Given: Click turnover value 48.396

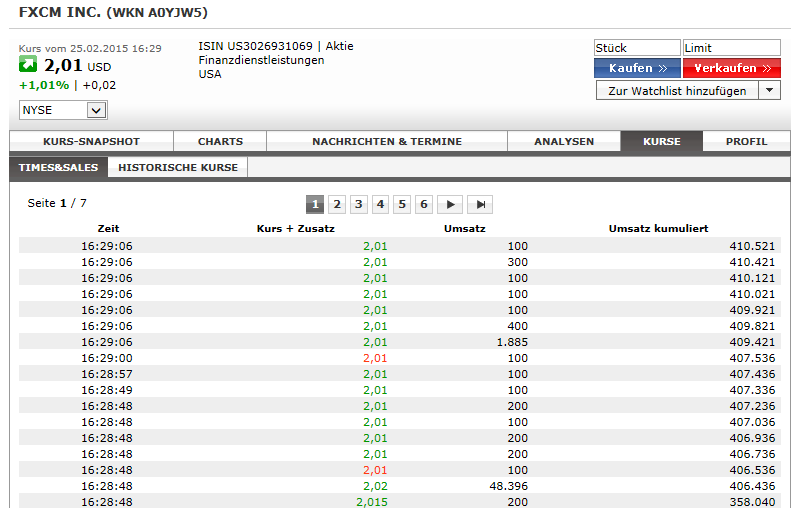Looking at the screenshot, I should [509, 486].
